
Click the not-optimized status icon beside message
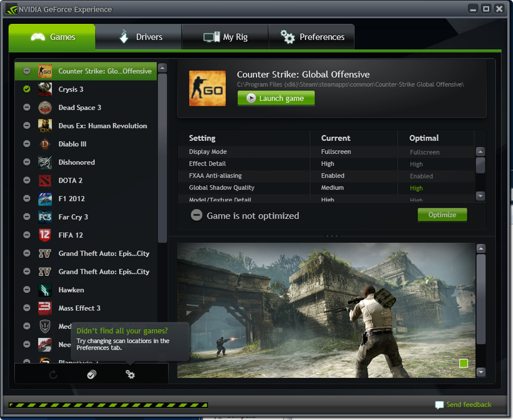pyautogui.click(x=197, y=215)
